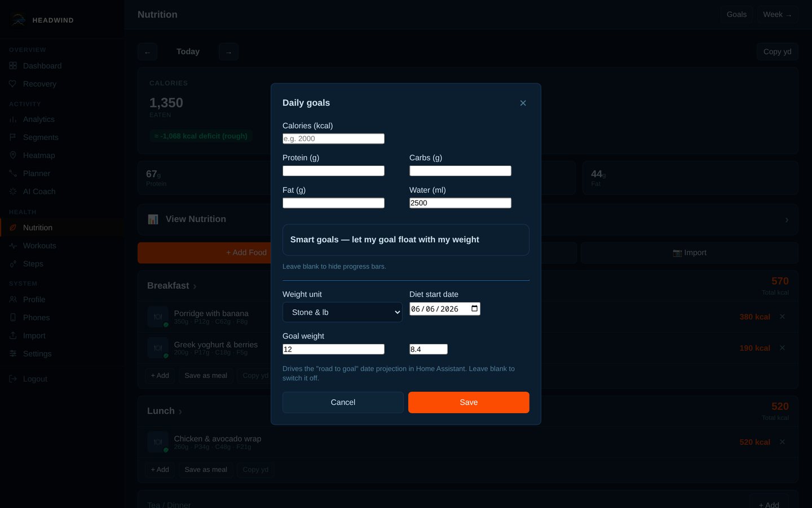Image resolution: width=812 pixels, height=508 pixels.
Task: Switch to the Week view
Action: (778, 15)
